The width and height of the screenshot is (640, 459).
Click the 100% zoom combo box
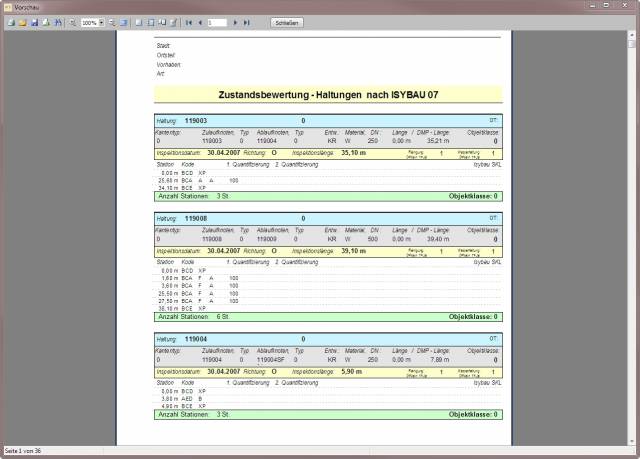(x=93, y=23)
